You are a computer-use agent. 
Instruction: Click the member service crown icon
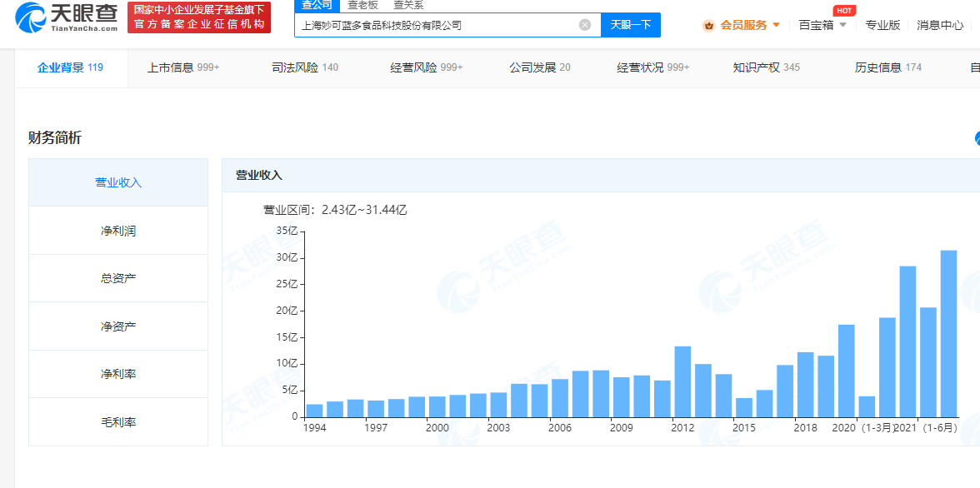point(708,26)
